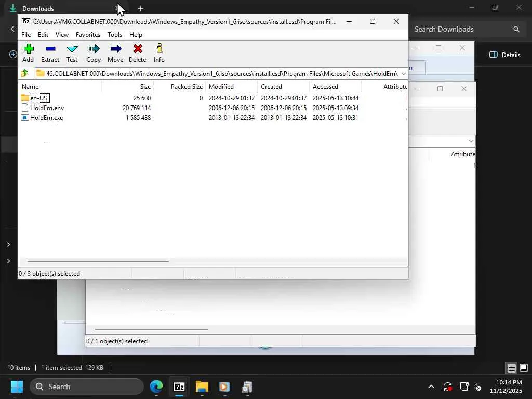
Task: Open the Favorites menu
Action: (88, 35)
